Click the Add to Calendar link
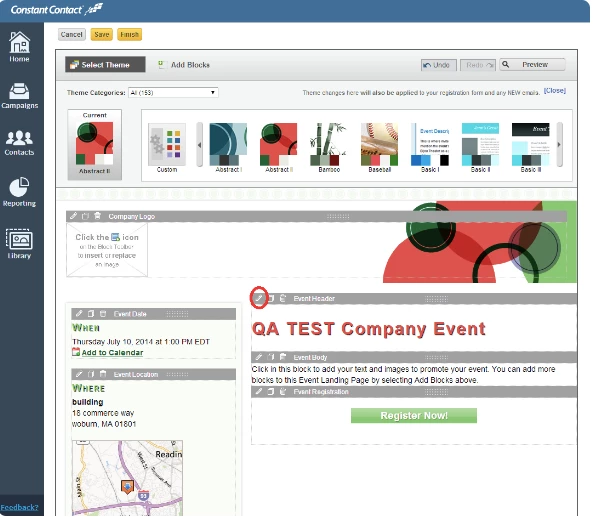This screenshot has height=517, width=593. (x=112, y=352)
